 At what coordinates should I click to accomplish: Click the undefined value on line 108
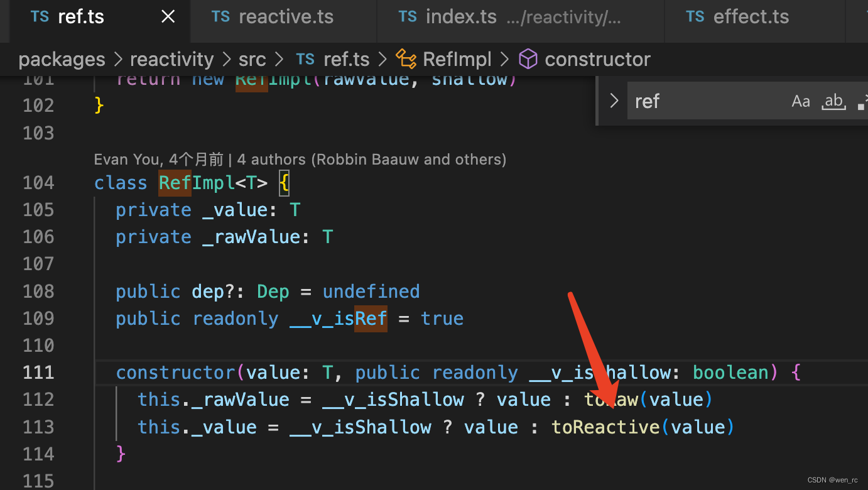(x=371, y=291)
